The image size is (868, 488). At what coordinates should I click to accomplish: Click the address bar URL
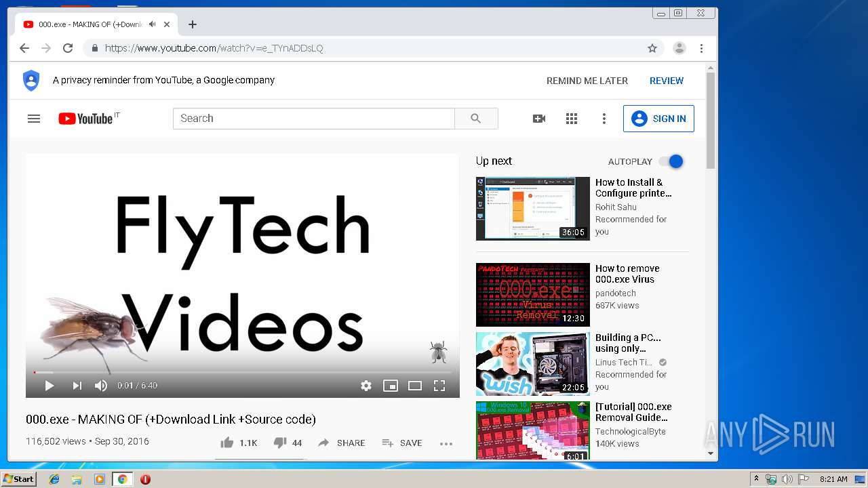coord(214,48)
